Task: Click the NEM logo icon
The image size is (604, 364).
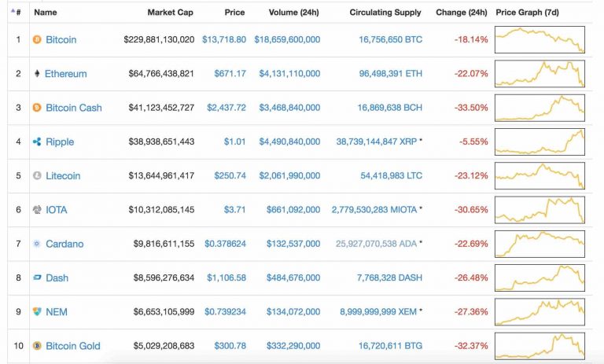Action: point(37,312)
